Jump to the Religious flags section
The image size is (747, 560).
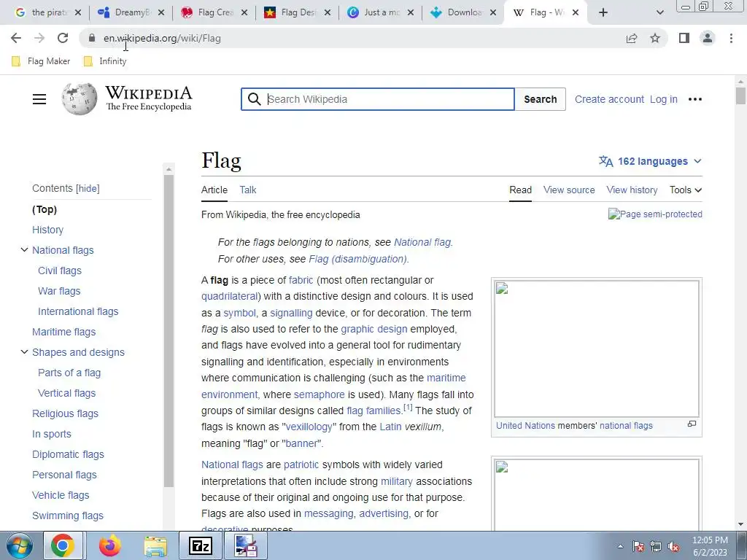65,413
